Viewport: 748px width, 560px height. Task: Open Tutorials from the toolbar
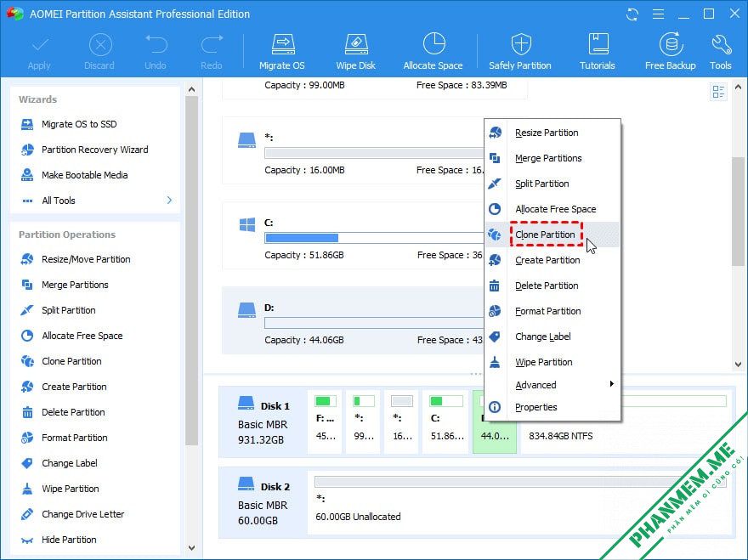(598, 52)
